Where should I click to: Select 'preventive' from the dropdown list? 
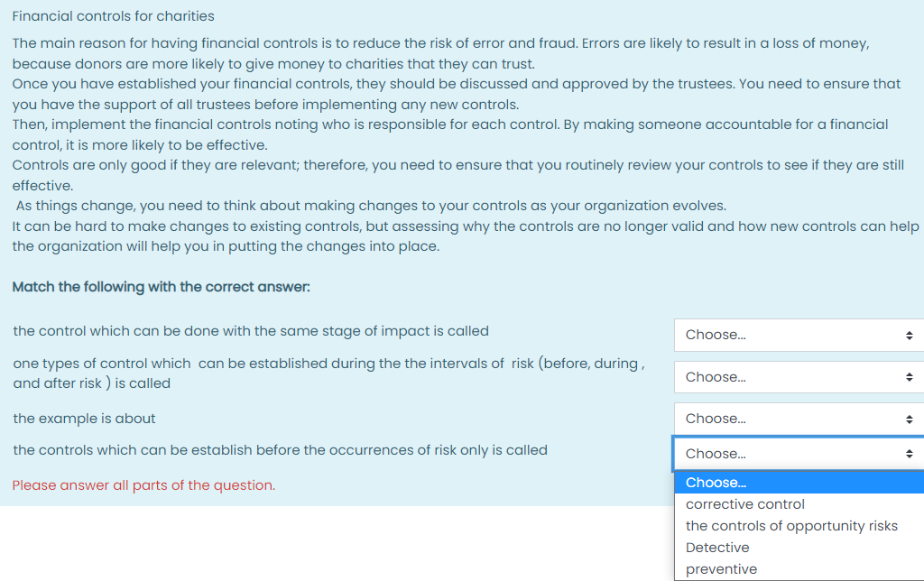click(x=721, y=568)
